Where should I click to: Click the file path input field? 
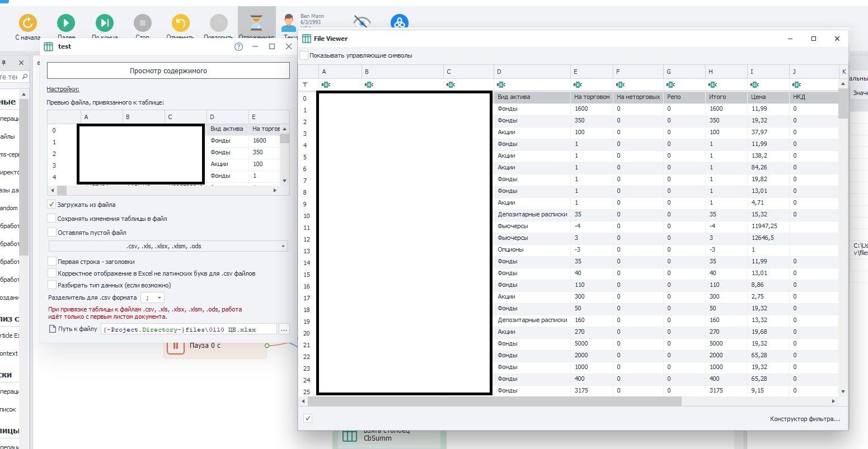click(189, 329)
